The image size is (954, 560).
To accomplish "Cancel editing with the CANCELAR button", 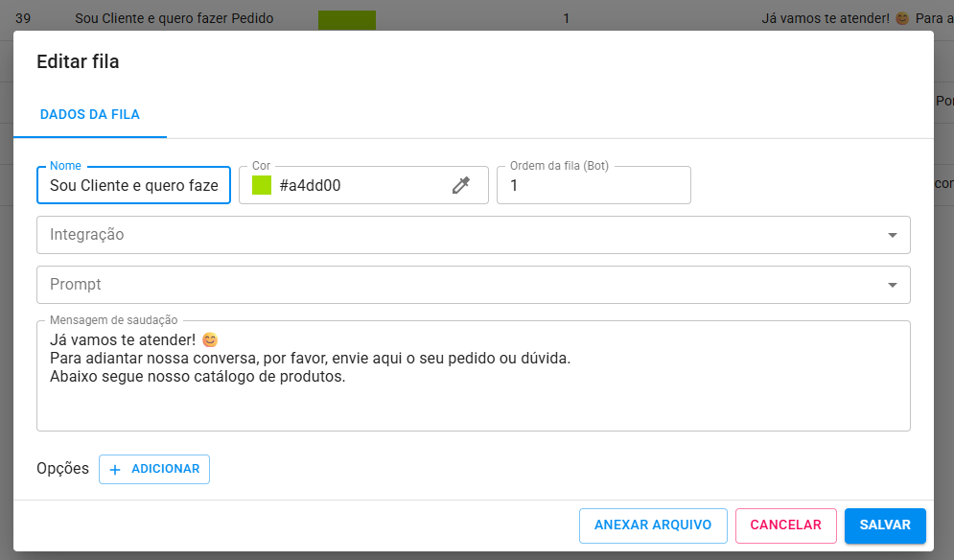I will [x=785, y=525].
